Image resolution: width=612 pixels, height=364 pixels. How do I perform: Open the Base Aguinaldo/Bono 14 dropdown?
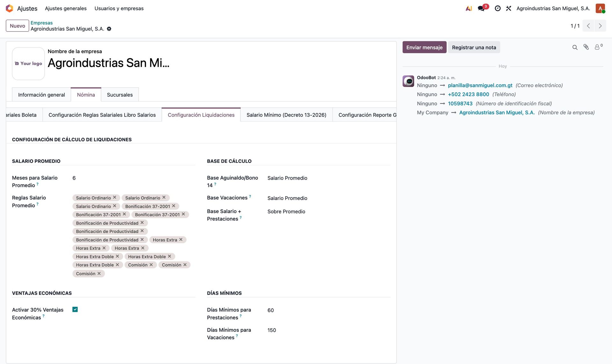point(328,178)
